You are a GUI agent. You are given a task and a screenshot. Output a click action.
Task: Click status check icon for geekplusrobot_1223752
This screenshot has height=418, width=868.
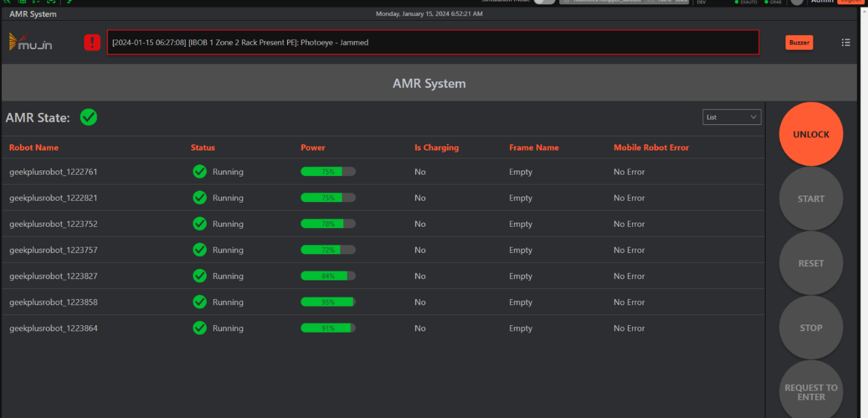pyautogui.click(x=200, y=224)
